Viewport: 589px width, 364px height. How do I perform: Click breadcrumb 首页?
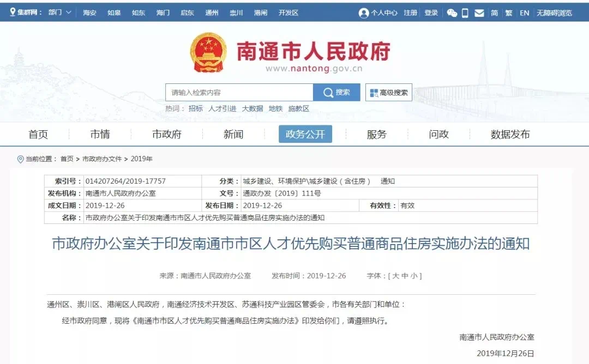[x=67, y=159]
